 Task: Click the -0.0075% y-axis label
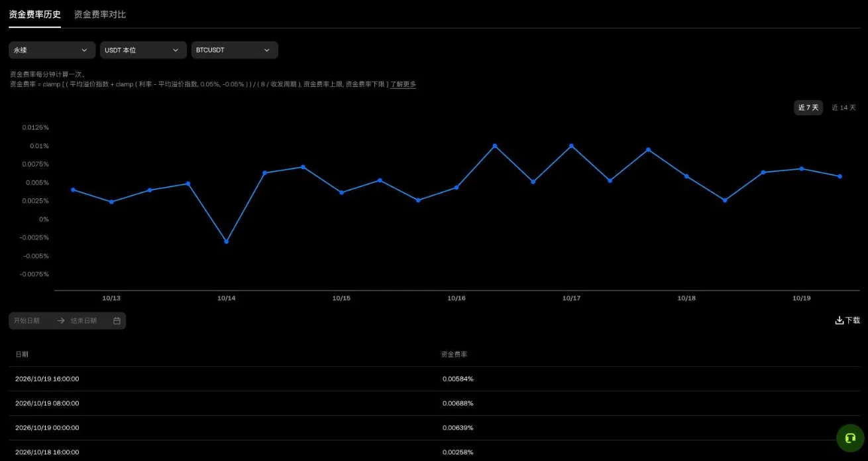coord(34,274)
